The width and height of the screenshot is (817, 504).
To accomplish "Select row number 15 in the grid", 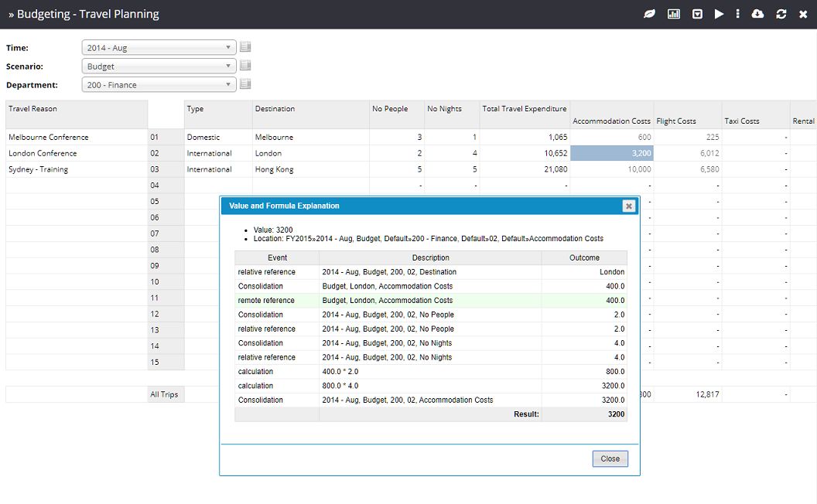I will coord(166,362).
